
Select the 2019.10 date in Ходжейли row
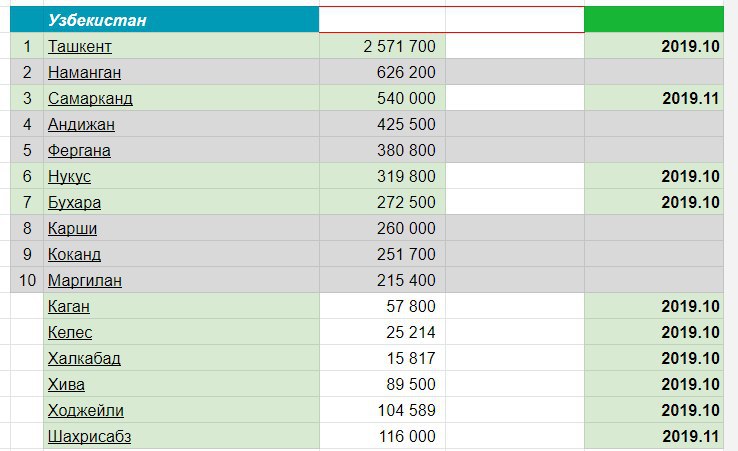(x=654, y=410)
